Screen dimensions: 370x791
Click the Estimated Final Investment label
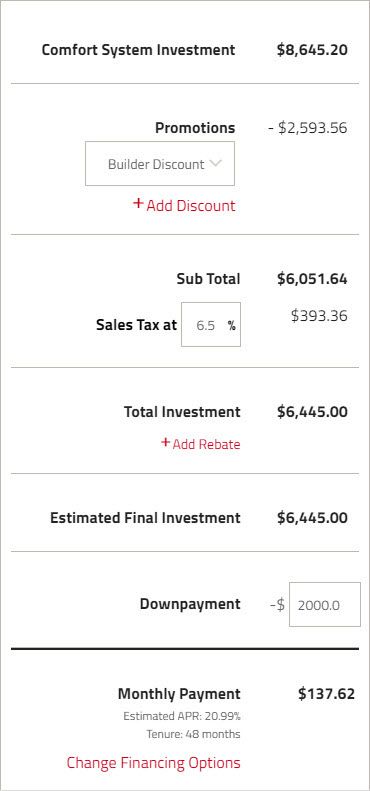(145, 518)
